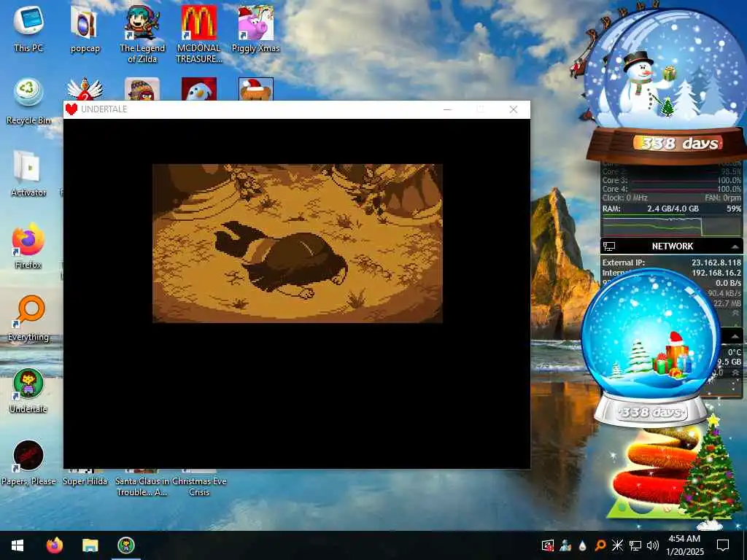Click the Core 4 usage bar
The width and height of the screenshot is (747, 560).
click(x=674, y=189)
